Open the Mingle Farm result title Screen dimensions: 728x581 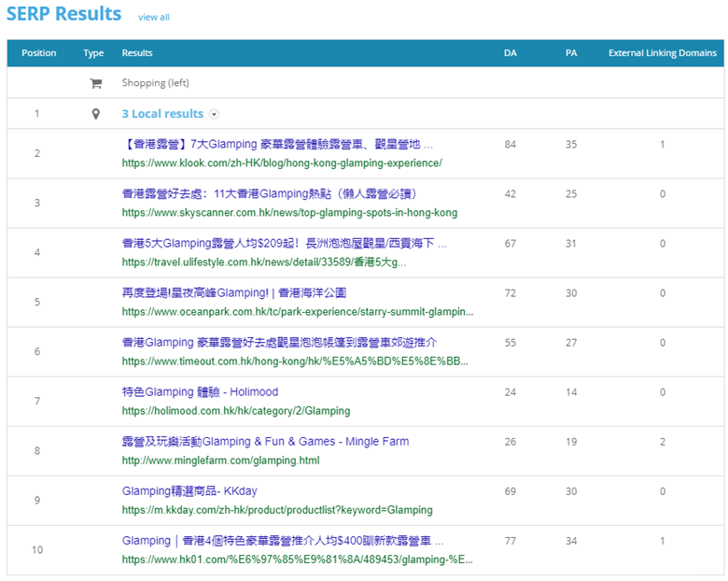(265, 442)
